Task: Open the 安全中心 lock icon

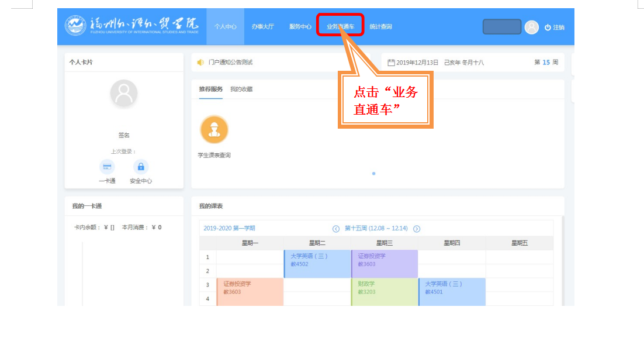Action: [141, 167]
